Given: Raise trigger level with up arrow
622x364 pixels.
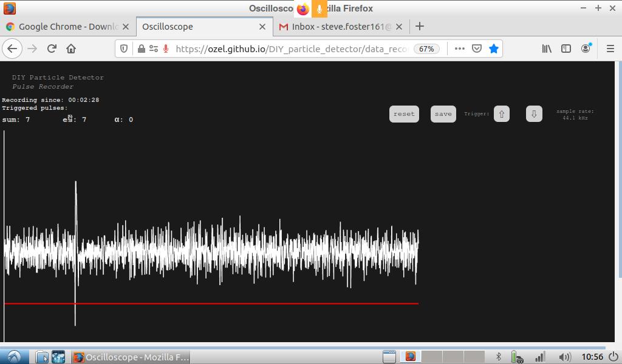Looking at the screenshot, I should pos(502,114).
